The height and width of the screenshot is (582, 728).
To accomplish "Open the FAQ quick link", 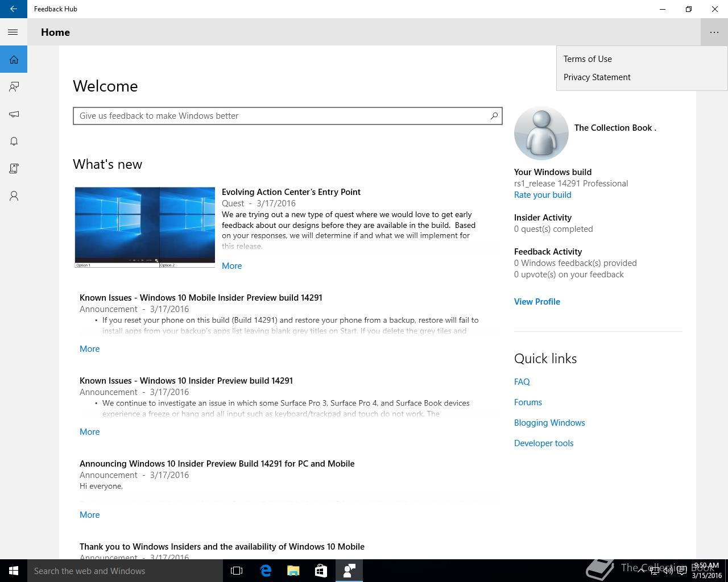I will click(x=522, y=382).
